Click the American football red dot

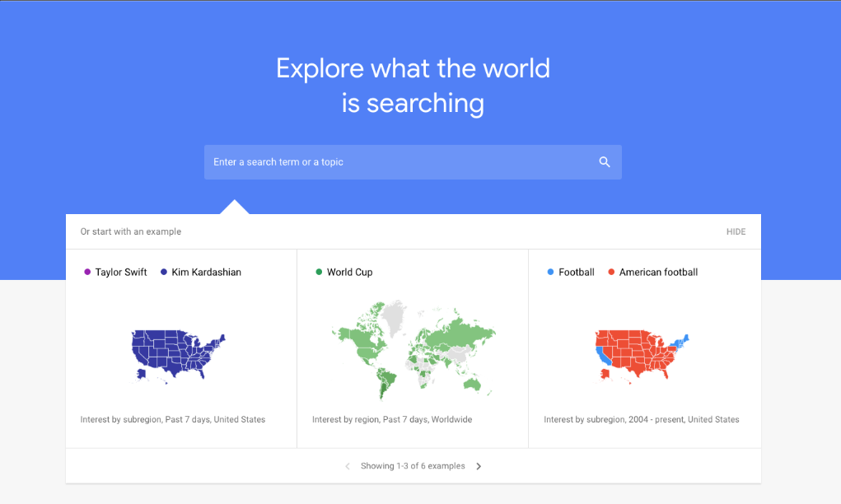[x=611, y=273]
